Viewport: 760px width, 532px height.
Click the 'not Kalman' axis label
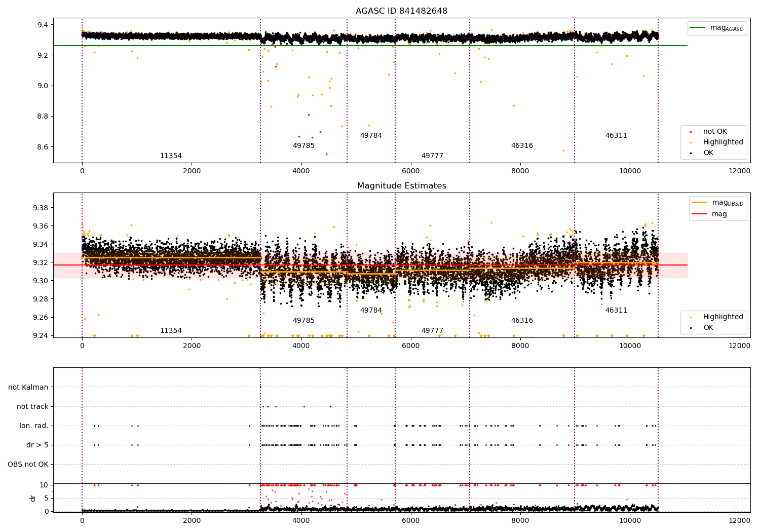point(28,387)
